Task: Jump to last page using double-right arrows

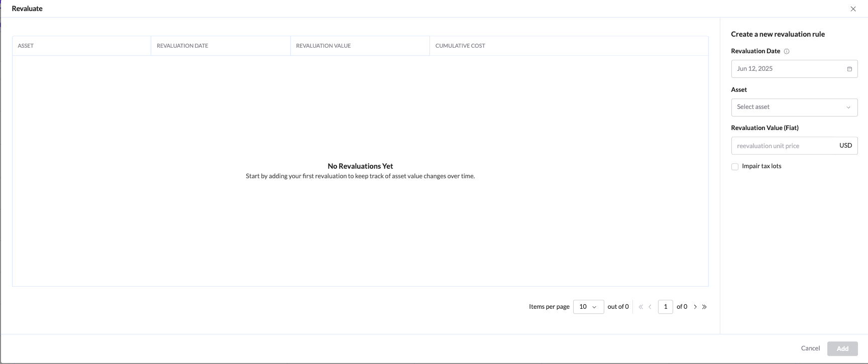Action: (704, 307)
